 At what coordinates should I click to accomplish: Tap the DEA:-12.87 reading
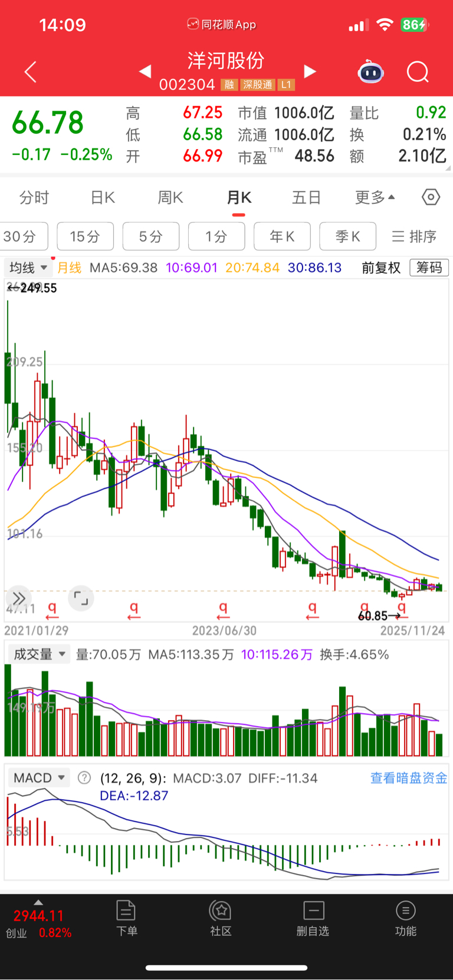pos(134,796)
